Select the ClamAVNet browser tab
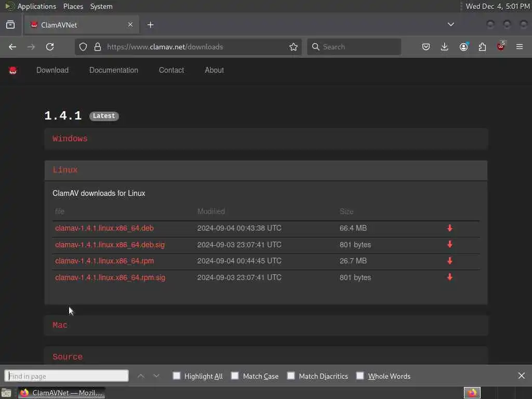The width and height of the screenshot is (532, 399). click(82, 25)
